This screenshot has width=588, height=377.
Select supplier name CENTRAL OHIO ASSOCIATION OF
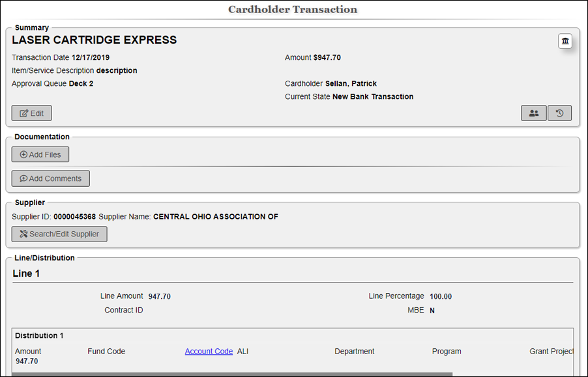[x=216, y=217]
